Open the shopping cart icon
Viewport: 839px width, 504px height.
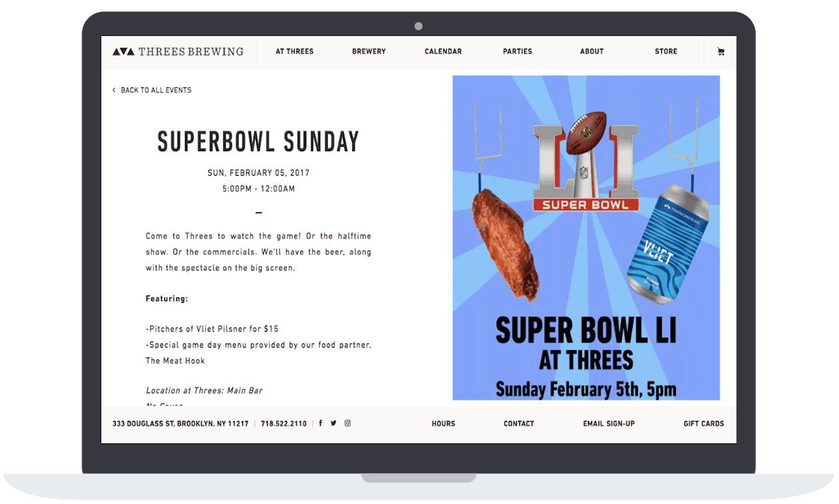coord(720,52)
